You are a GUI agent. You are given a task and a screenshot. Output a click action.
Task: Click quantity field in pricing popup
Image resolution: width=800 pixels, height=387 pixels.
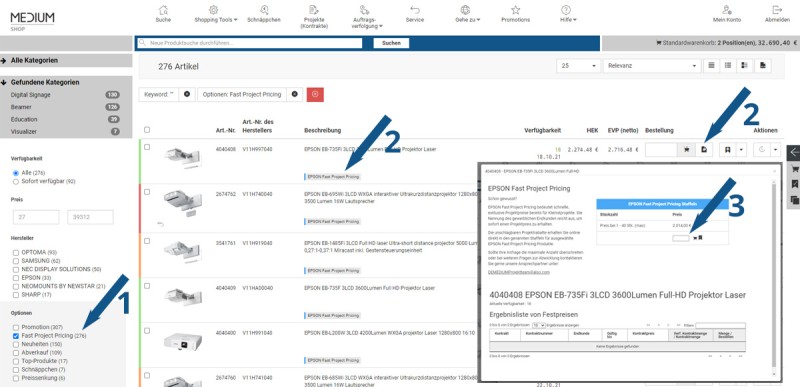[x=681, y=238]
